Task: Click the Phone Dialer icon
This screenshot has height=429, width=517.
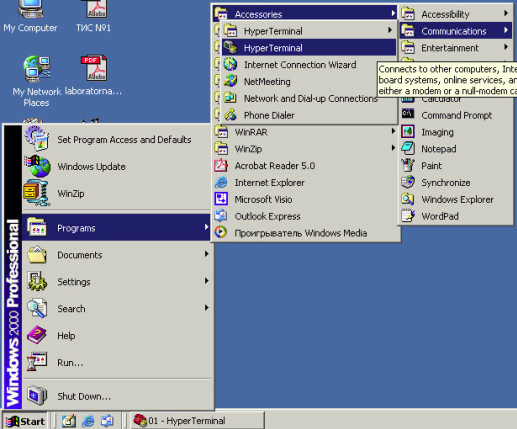Action: click(x=230, y=115)
